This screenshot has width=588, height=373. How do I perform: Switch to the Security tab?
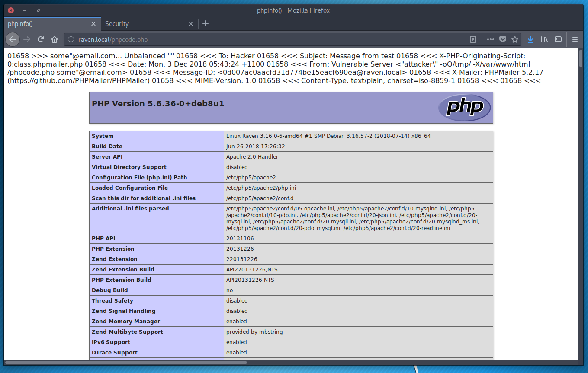click(x=149, y=24)
